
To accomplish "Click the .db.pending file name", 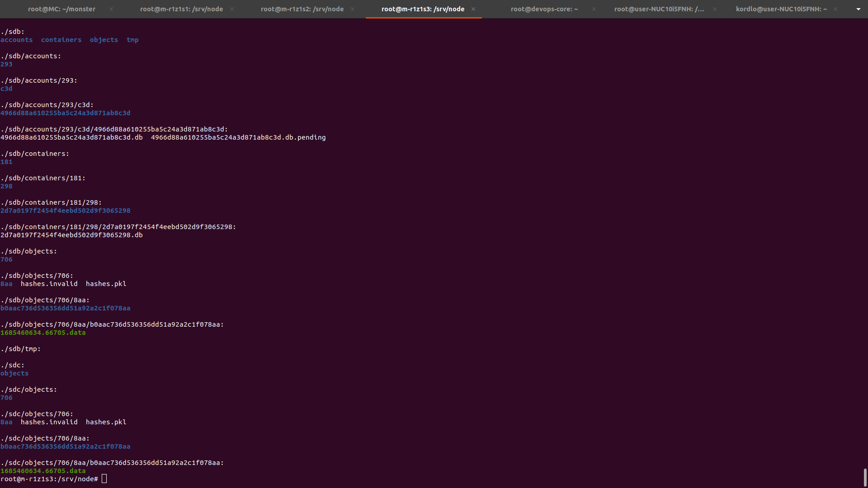I will click(238, 137).
